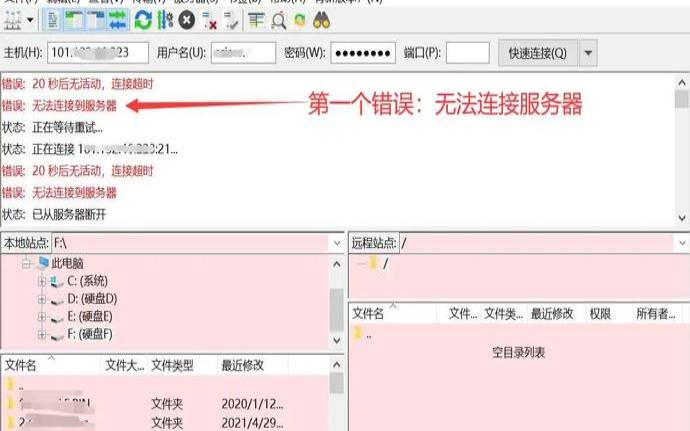Click the 用户名(U) username input field
Screen dimensions: 690x431
point(243,53)
